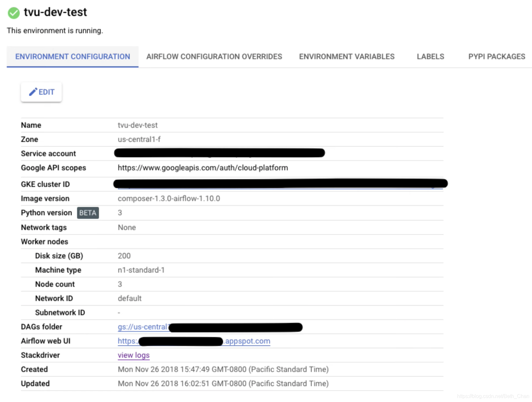
Task: Click the Node count value 3
Action: coord(120,284)
